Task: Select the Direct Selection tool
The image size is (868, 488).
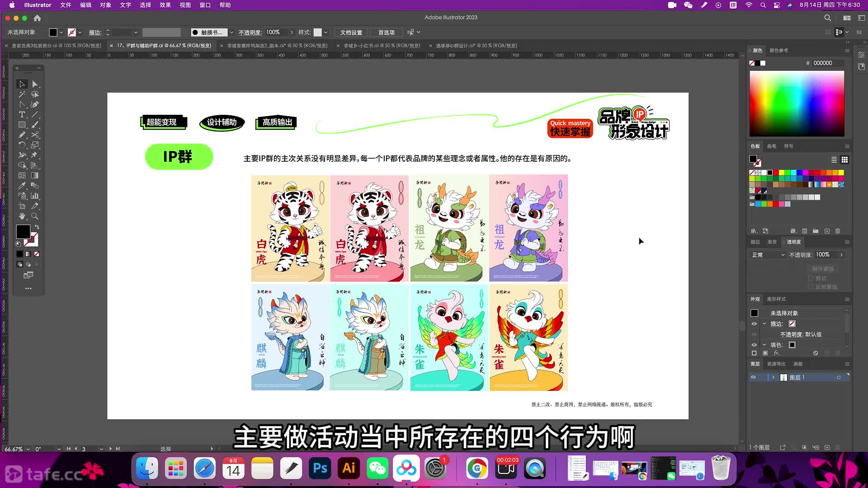Action: (x=35, y=84)
